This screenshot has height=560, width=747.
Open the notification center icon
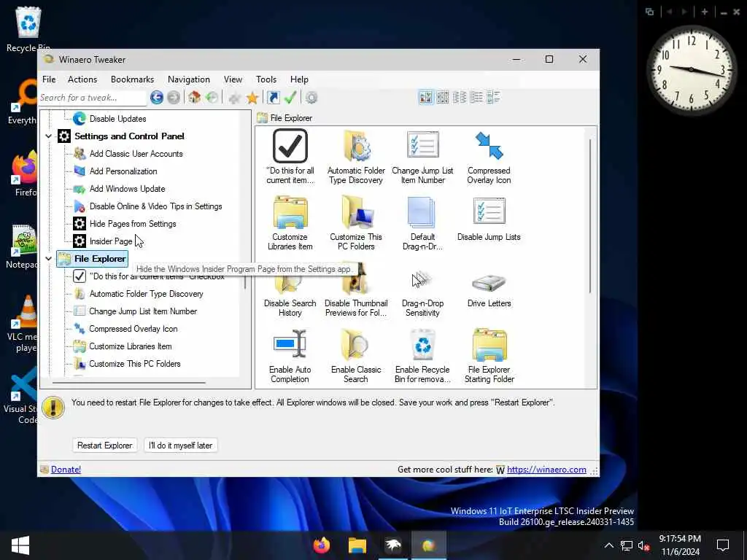point(723,545)
